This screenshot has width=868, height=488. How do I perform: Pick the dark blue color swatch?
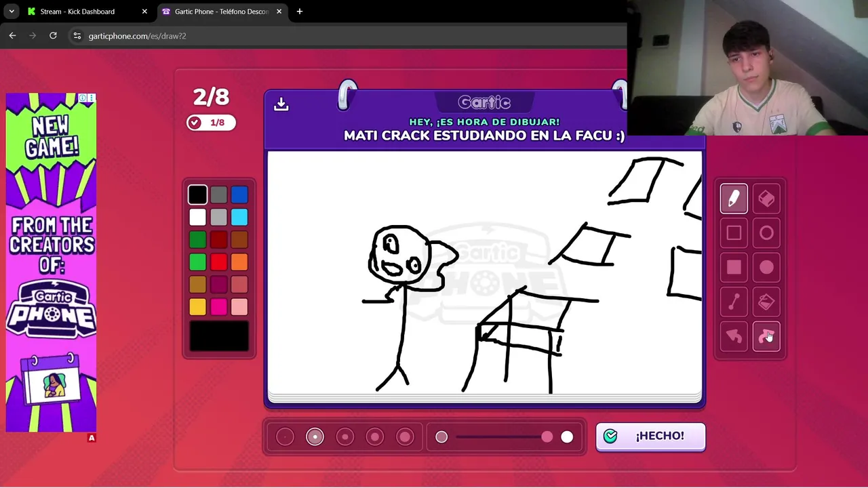click(239, 195)
